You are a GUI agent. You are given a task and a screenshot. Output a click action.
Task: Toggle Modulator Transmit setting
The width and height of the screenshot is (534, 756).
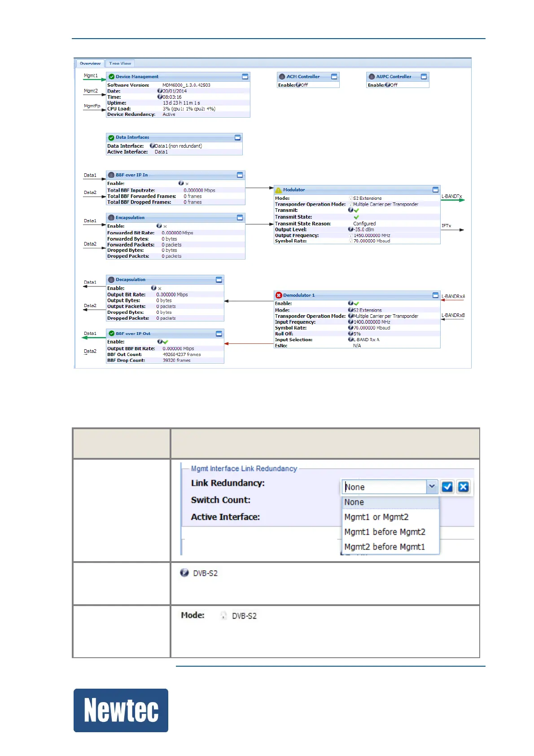[351, 210]
